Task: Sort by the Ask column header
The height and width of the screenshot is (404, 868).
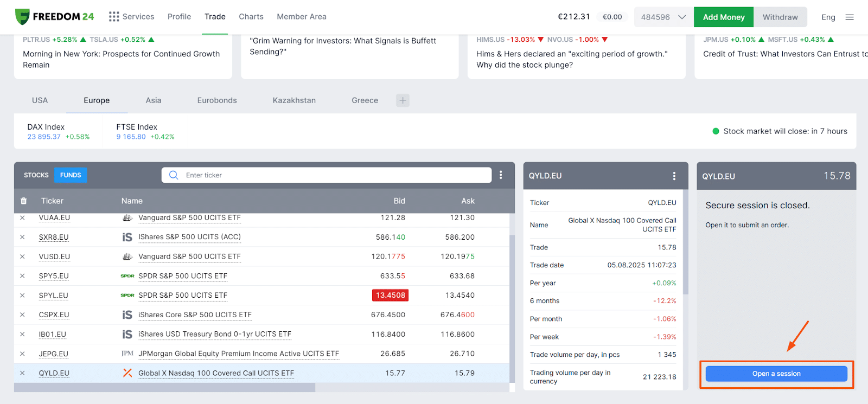Action: pos(468,201)
